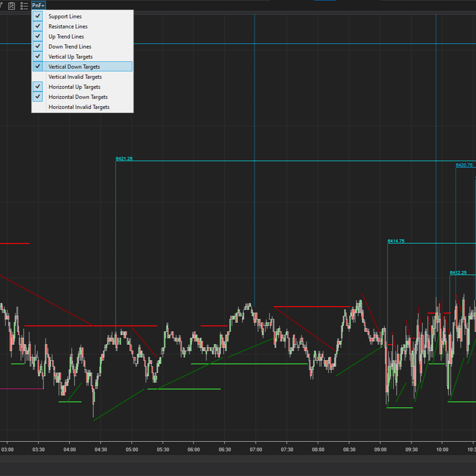The height and width of the screenshot is (476, 476).
Task: Uncheck Horizontal Up Targets
Action: click(x=74, y=87)
